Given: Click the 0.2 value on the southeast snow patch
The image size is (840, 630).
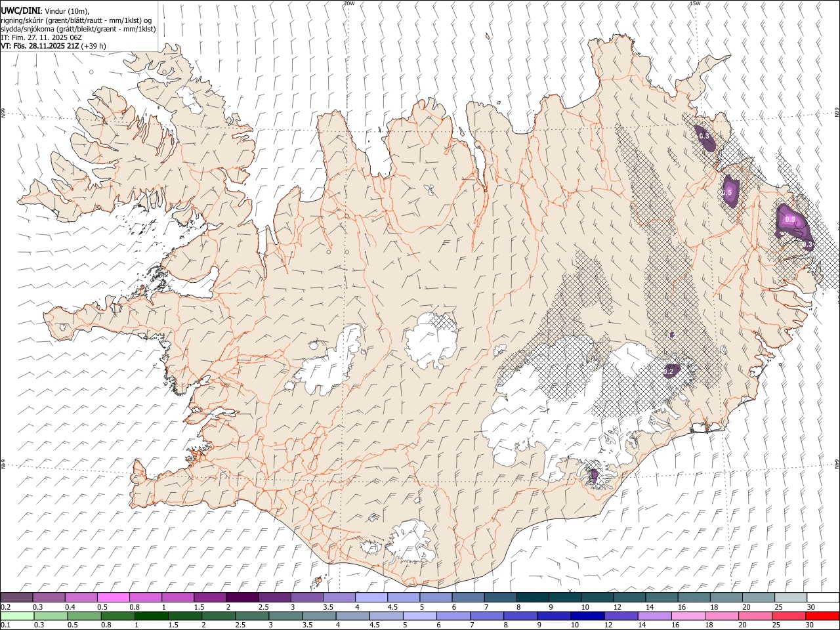Looking at the screenshot, I should click(668, 372).
